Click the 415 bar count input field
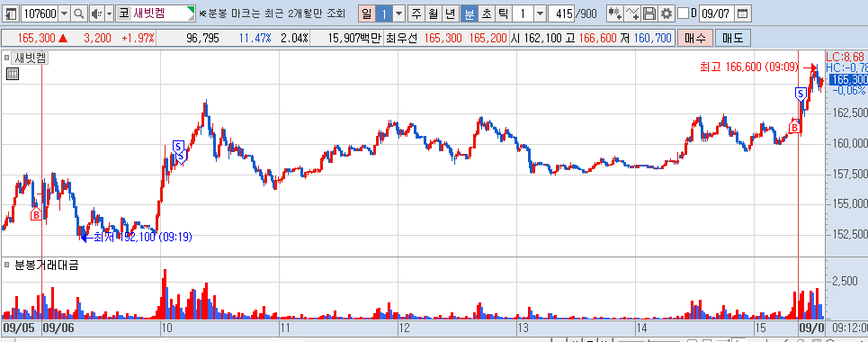This screenshot has width=868, height=342. coord(560,13)
